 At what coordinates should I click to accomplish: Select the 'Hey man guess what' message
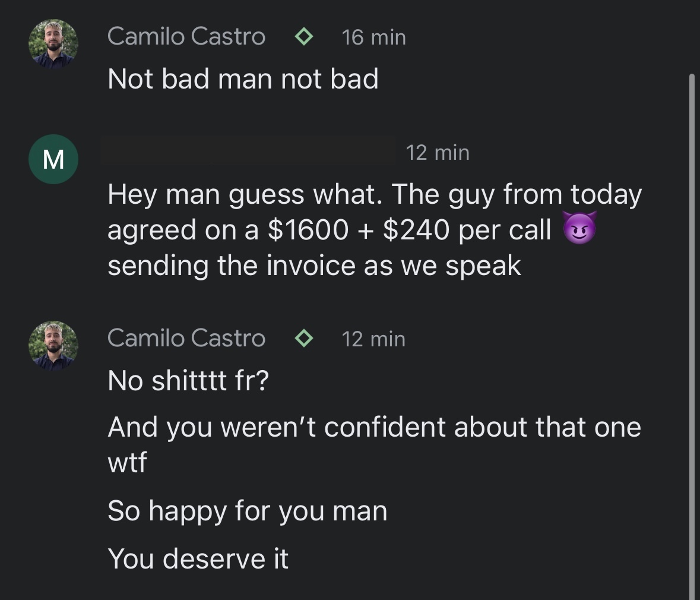[x=375, y=230]
